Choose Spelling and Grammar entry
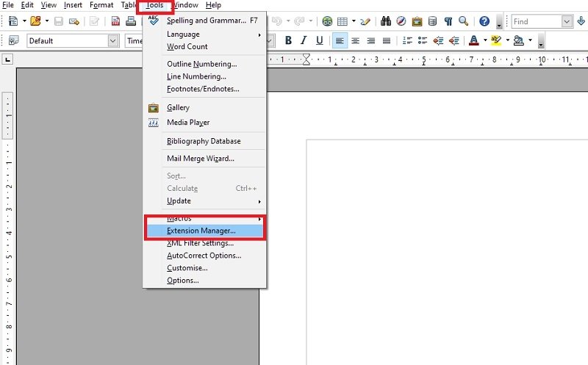The width and height of the screenshot is (588, 365). (205, 21)
